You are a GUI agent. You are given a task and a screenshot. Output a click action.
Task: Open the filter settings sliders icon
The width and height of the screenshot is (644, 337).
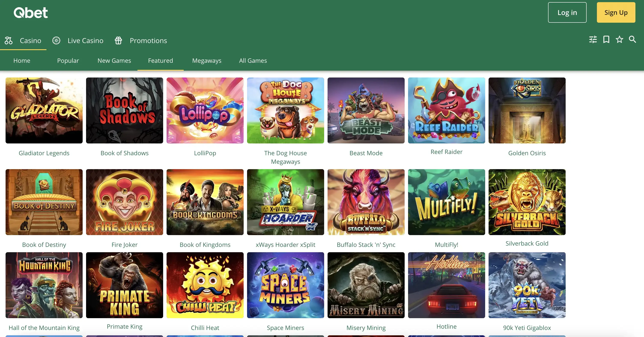point(593,39)
